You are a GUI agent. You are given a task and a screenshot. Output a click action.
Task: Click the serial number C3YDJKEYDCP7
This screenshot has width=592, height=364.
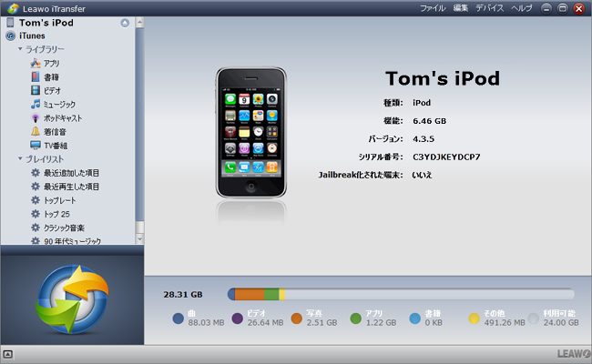pyautogui.click(x=446, y=157)
